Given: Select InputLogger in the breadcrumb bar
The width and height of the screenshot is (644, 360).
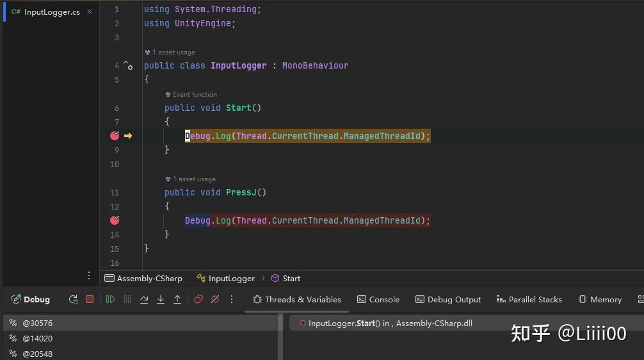Looking at the screenshot, I should click(226, 279).
